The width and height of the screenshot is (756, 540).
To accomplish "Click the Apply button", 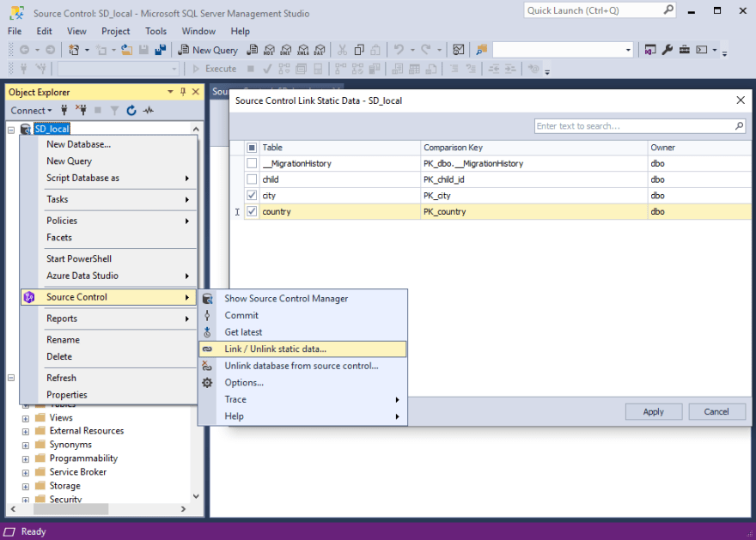I will (653, 411).
